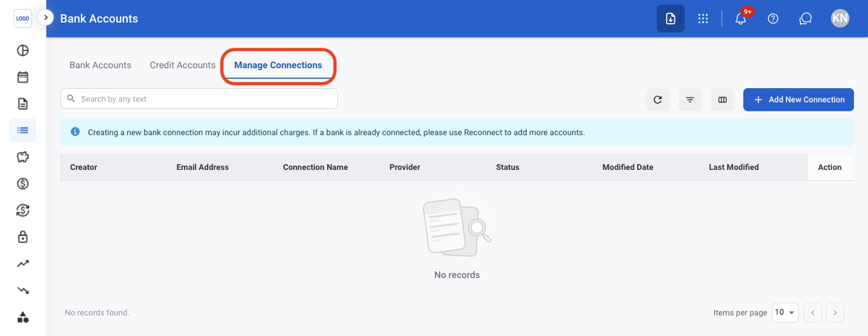Go to the next page
This screenshot has height=336, width=868.
835,313
